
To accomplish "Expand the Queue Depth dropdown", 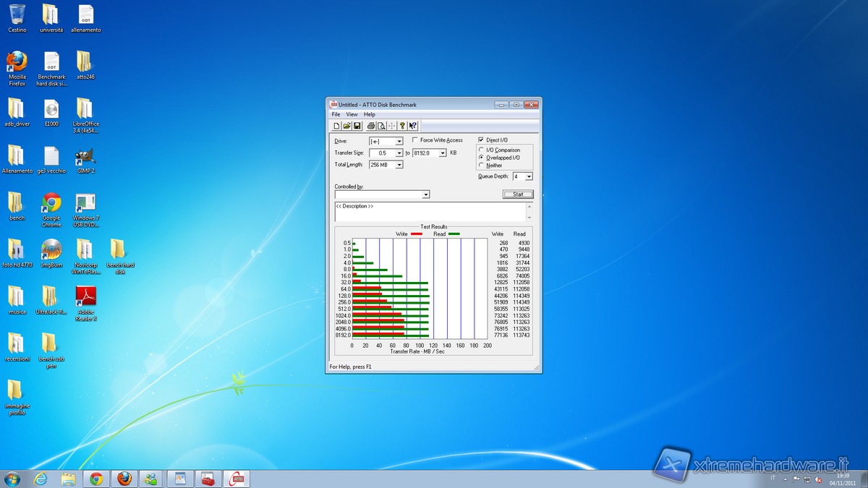I will point(529,176).
